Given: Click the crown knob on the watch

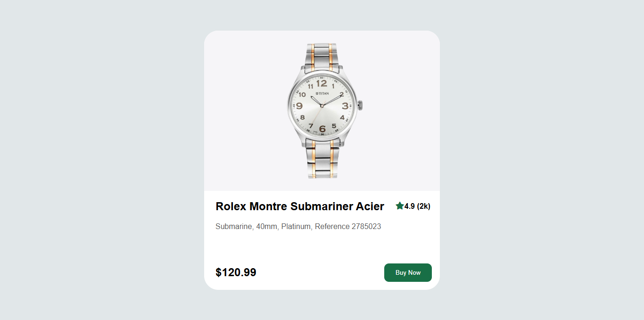Looking at the screenshot, I should click(360, 106).
